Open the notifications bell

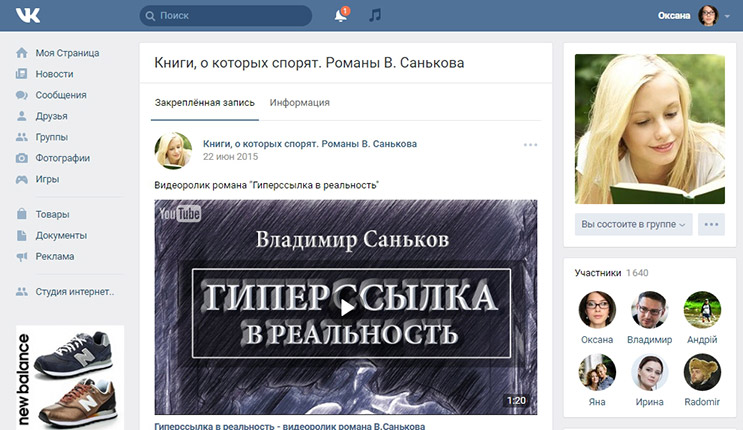pos(341,15)
